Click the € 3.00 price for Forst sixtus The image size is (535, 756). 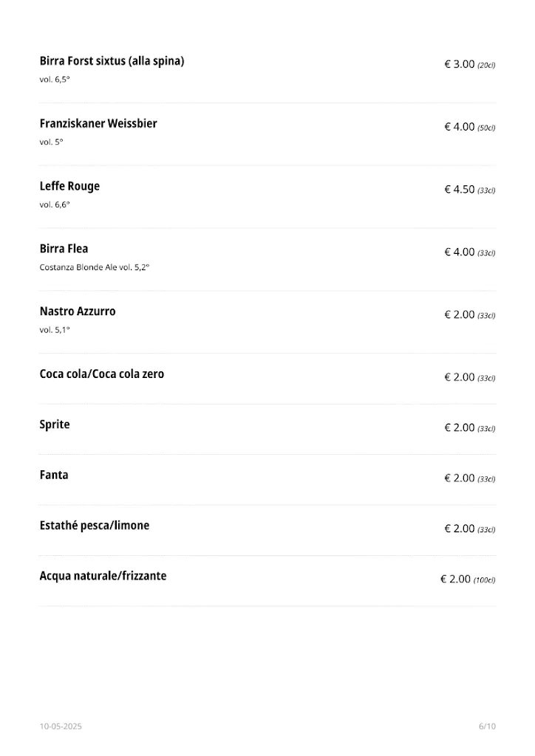coord(459,64)
